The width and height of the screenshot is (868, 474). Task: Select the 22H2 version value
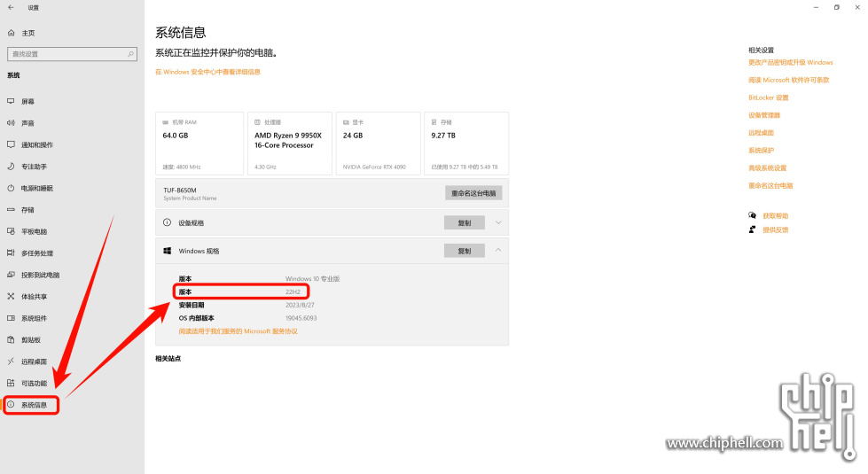[x=293, y=292]
